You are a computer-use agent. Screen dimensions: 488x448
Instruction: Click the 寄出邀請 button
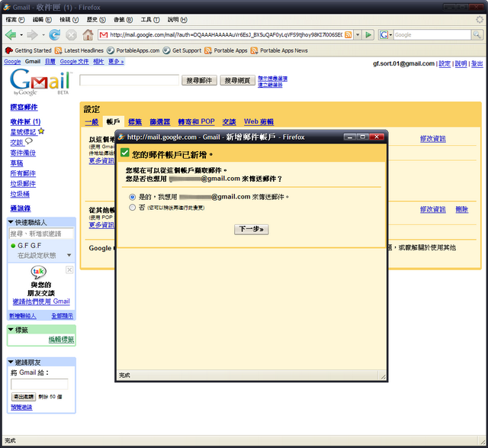click(x=24, y=397)
